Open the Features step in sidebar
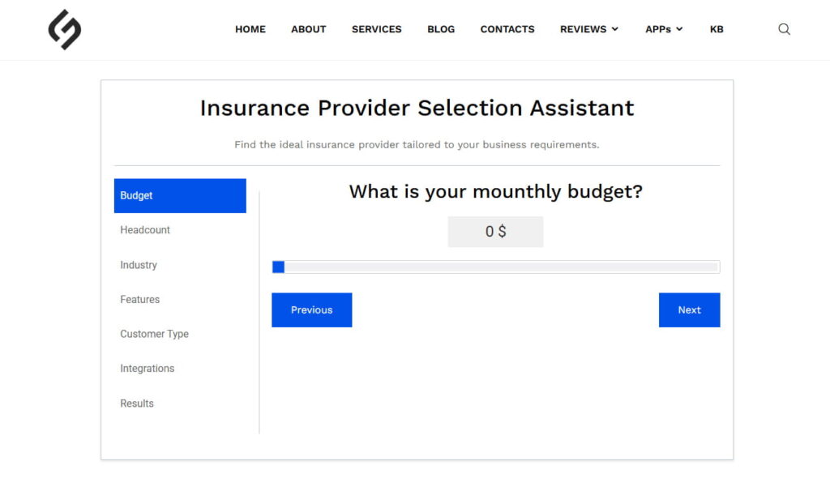The width and height of the screenshot is (830, 504). tap(140, 300)
